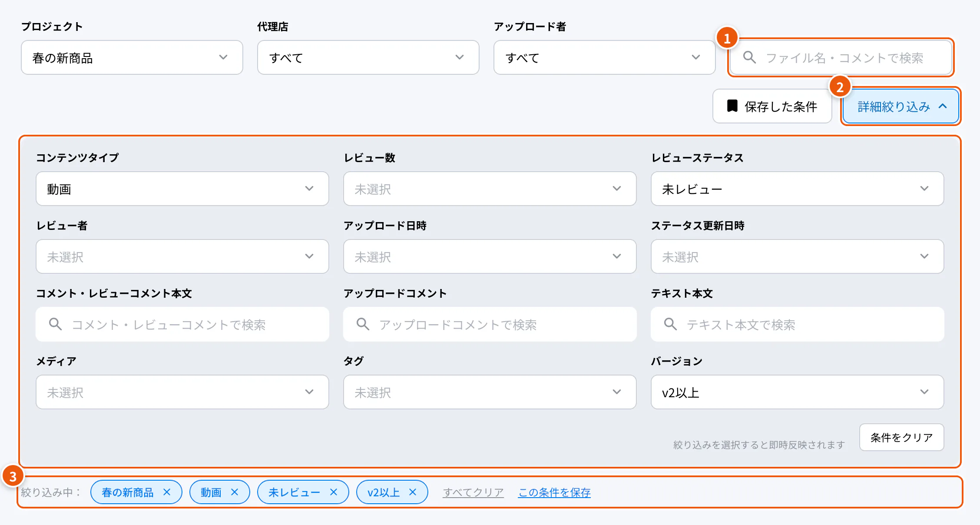
Task: Click the bookmark icon in 保存した条件
Action: click(732, 106)
